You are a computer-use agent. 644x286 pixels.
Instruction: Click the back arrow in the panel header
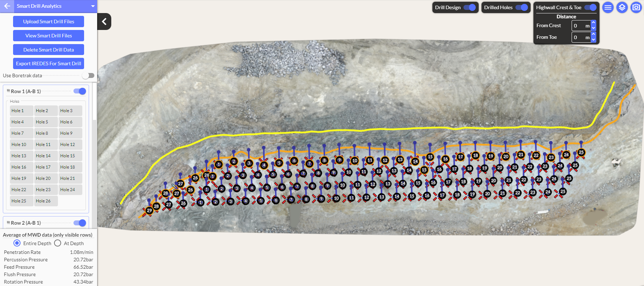click(7, 6)
